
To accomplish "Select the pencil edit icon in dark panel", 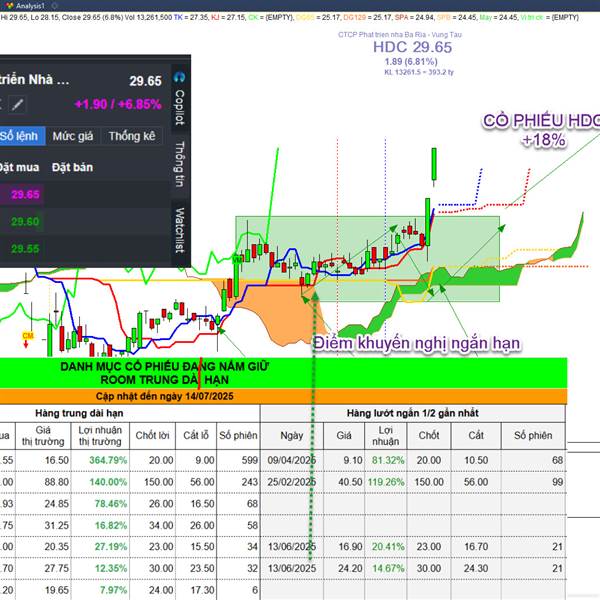I will click(x=17, y=105).
